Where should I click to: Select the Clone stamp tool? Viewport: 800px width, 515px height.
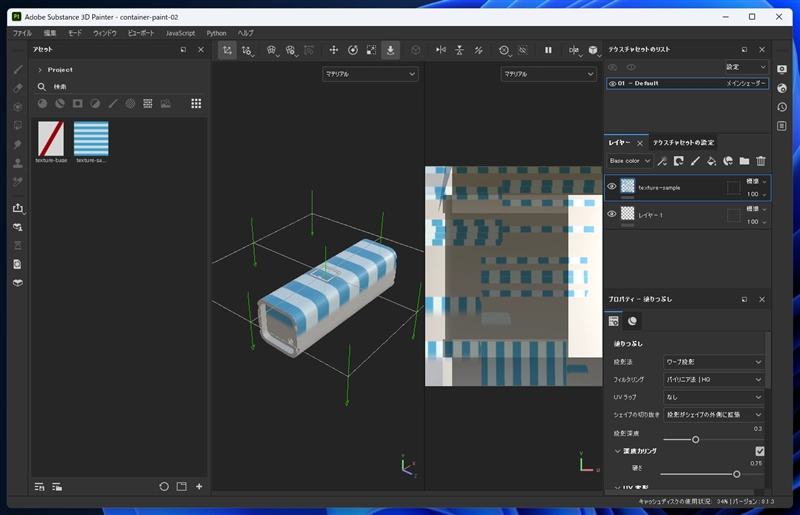(x=18, y=163)
